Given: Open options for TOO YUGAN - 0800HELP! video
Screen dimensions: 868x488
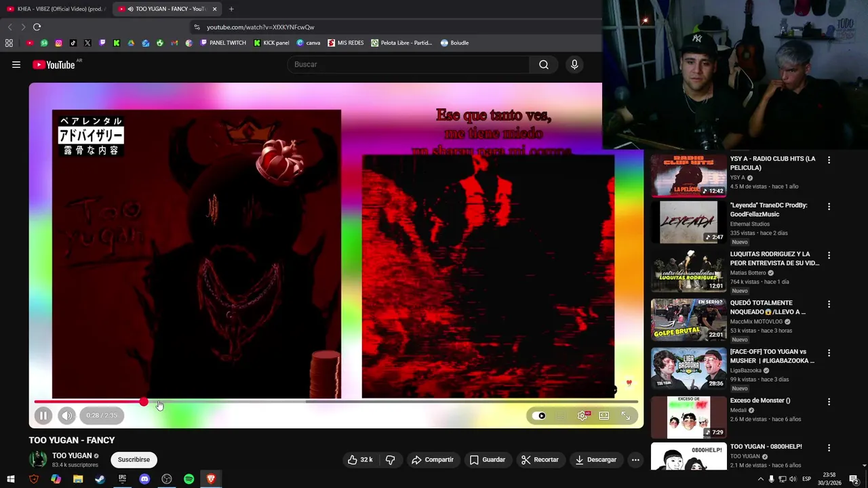Looking at the screenshot, I should (x=829, y=448).
